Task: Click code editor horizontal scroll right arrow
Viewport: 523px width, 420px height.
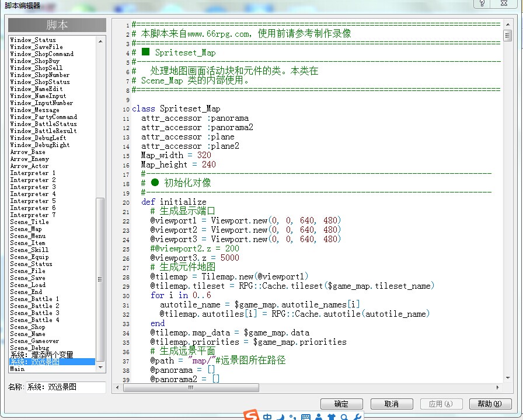Action: 498,387
